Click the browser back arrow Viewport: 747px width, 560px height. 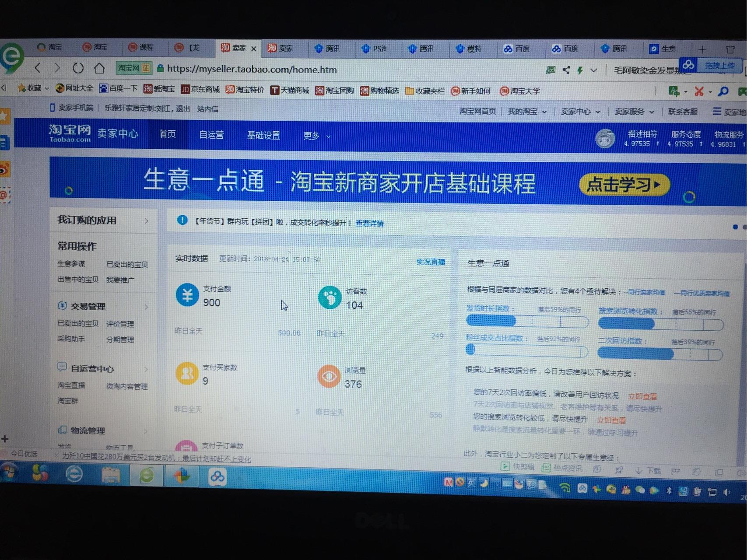38,68
